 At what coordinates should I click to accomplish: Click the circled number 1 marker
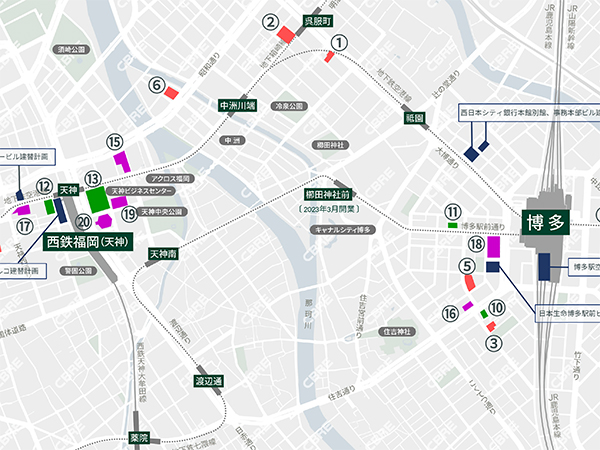[339, 42]
